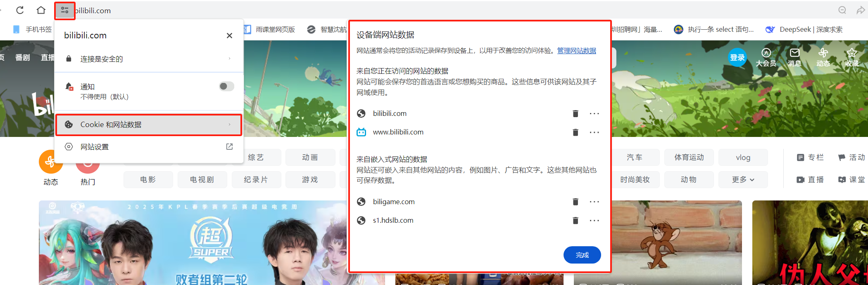This screenshot has height=285, width=868.
Task: Open Tom and Jerry video thumbnail
Action: pos(677,243)
